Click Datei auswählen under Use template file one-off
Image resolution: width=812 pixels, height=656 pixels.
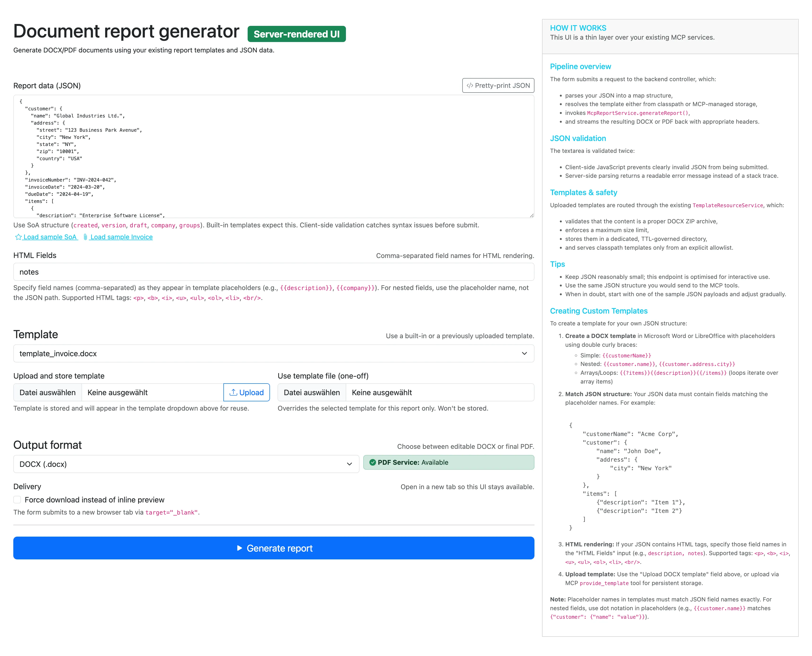click(311, 392)
